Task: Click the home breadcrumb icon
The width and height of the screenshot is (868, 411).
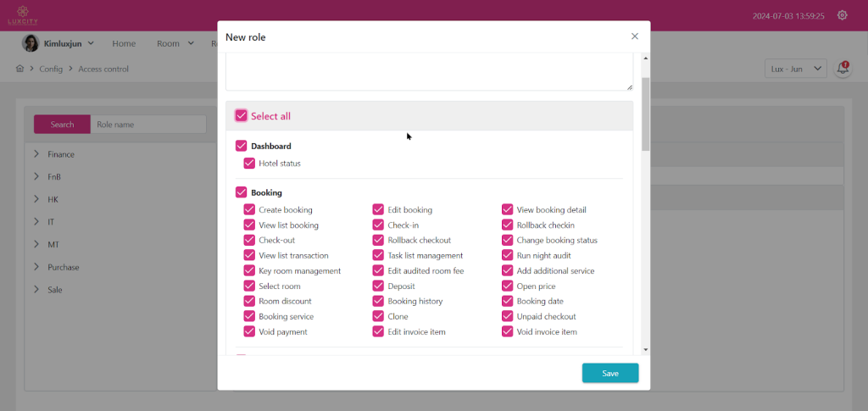Action: (x=19, y=69)
